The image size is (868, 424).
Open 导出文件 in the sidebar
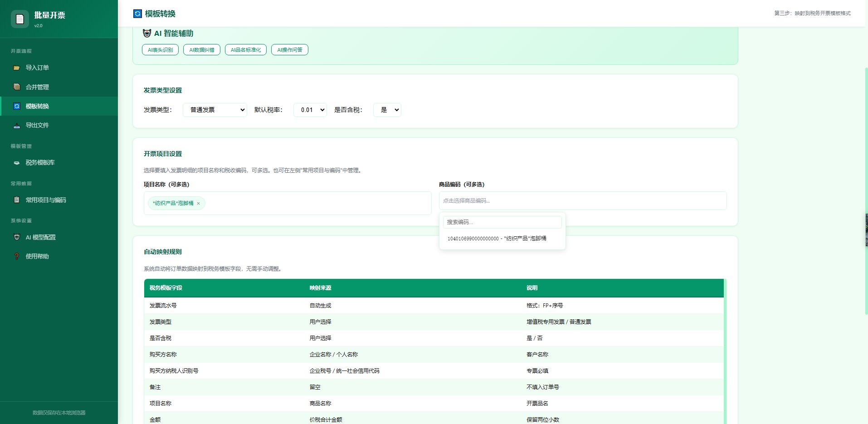[59, 125]
